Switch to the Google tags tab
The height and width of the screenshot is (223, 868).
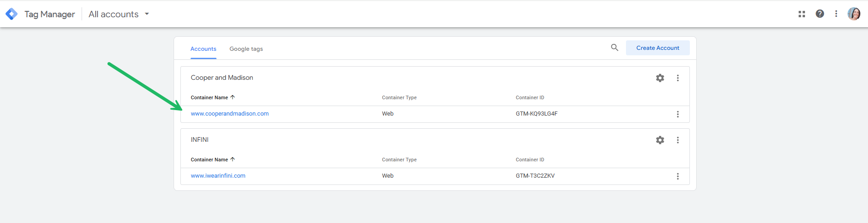(246, 49)
